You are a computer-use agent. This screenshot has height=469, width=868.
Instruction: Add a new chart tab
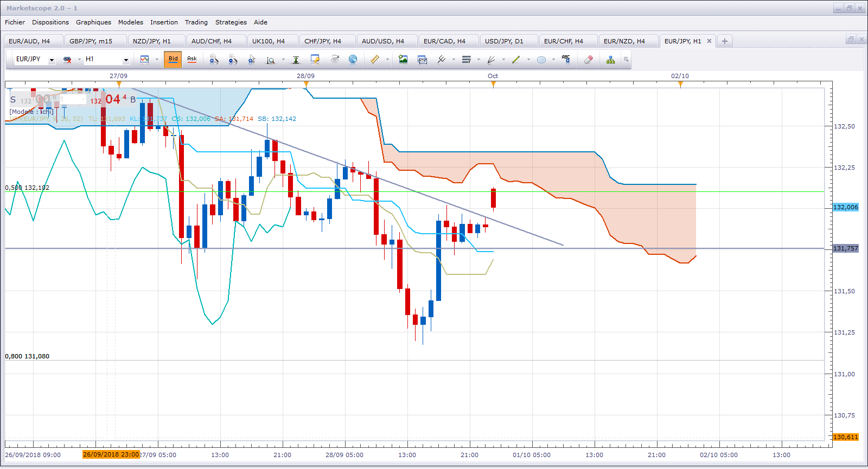724,41
